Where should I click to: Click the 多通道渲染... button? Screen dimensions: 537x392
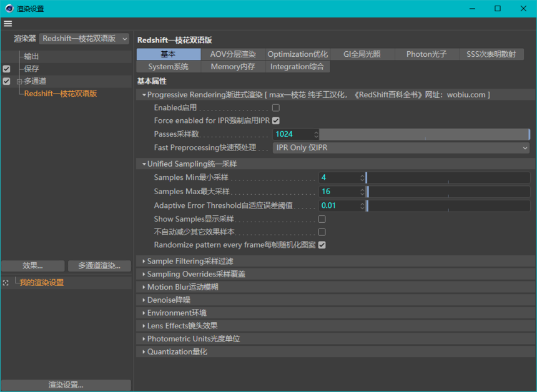click(99, 266)
